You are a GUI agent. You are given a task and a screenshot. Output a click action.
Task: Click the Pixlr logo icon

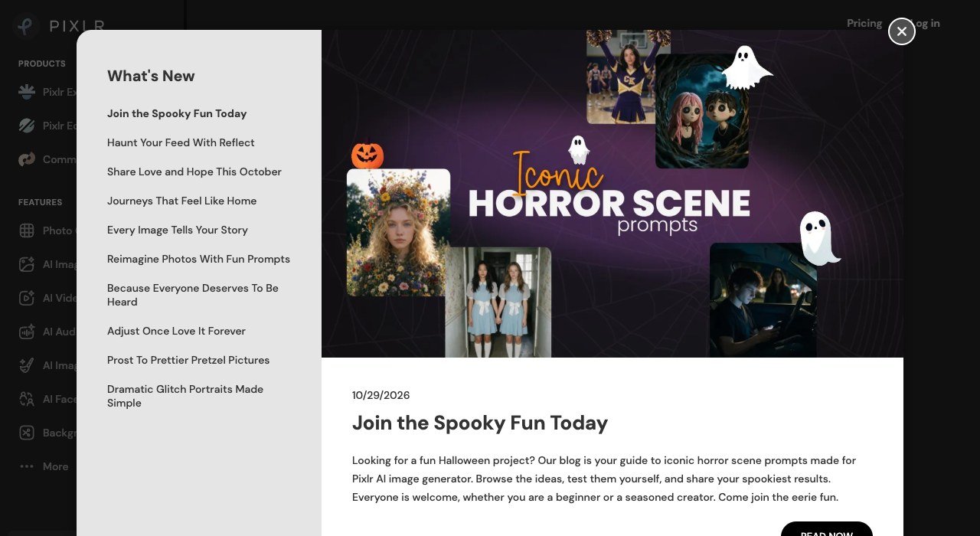26,26
